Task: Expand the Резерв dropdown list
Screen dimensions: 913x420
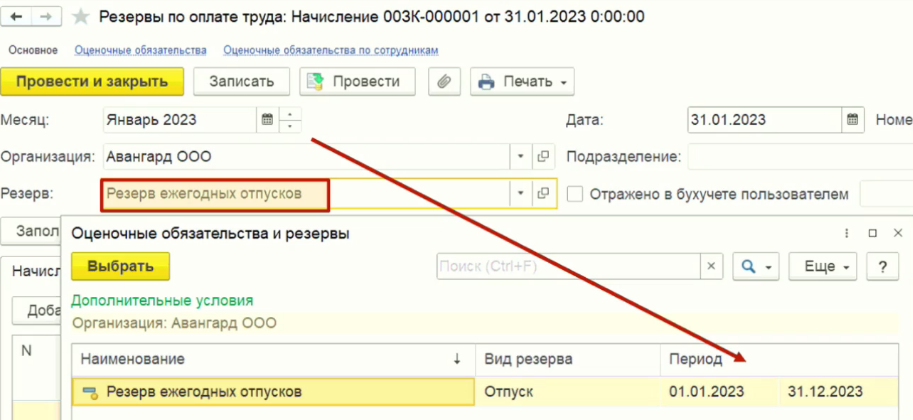Action: click(520, 194)
